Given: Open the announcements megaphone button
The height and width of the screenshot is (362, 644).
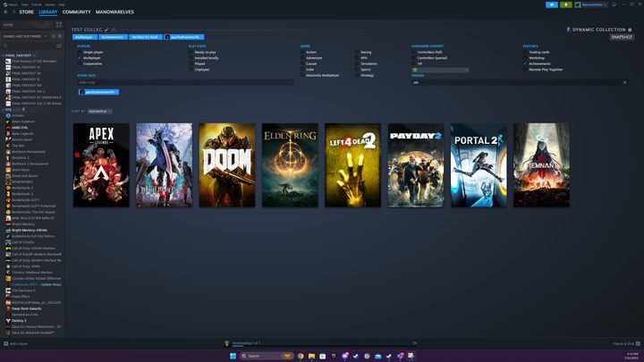Looking at the screenshot, I should 552,4.
